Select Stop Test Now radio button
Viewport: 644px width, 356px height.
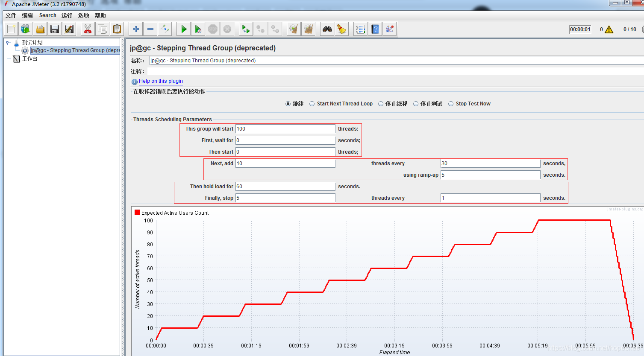451,104
